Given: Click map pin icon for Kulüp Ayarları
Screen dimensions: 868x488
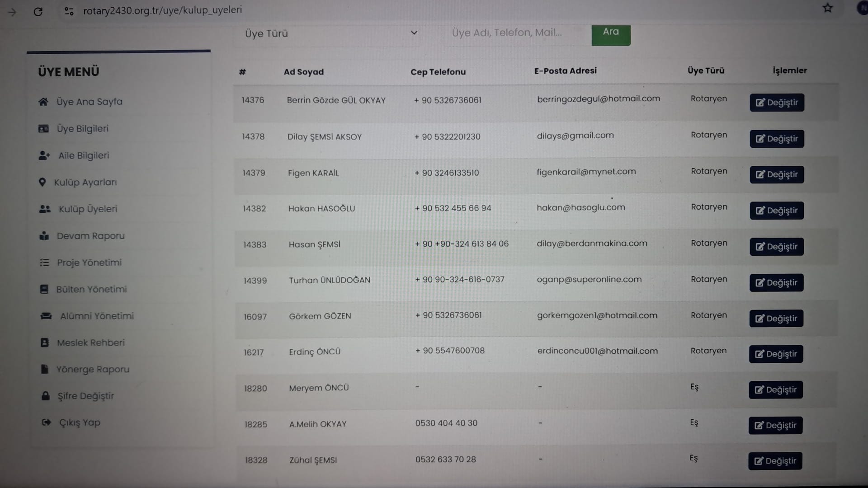Looking at the screenshot, I should [x=42, y=182].
